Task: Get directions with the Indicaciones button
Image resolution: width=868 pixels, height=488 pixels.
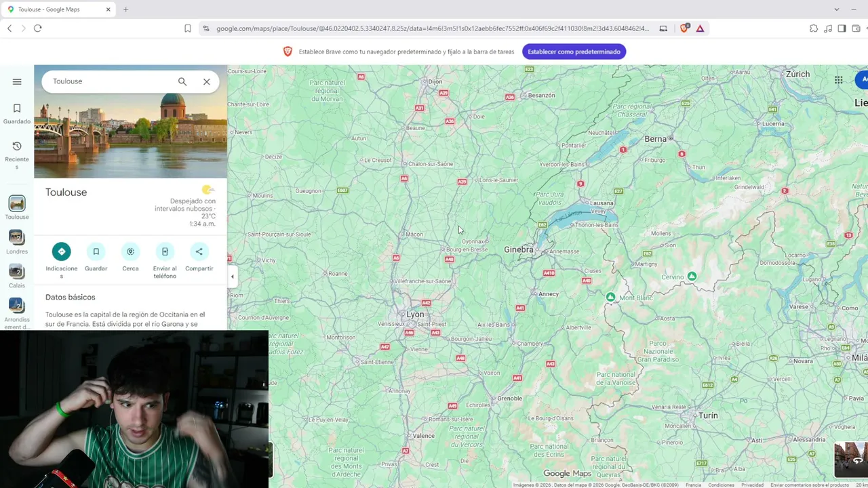Action: (x=62, y=260)
